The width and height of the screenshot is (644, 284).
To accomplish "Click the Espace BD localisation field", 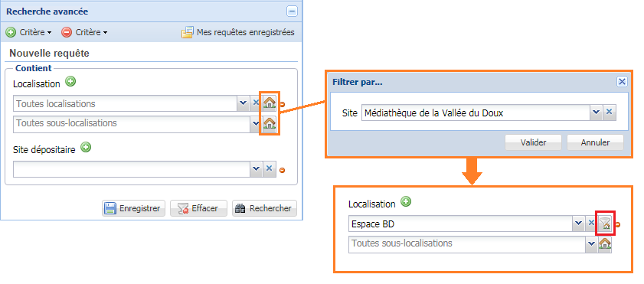I will coord(460,224).
